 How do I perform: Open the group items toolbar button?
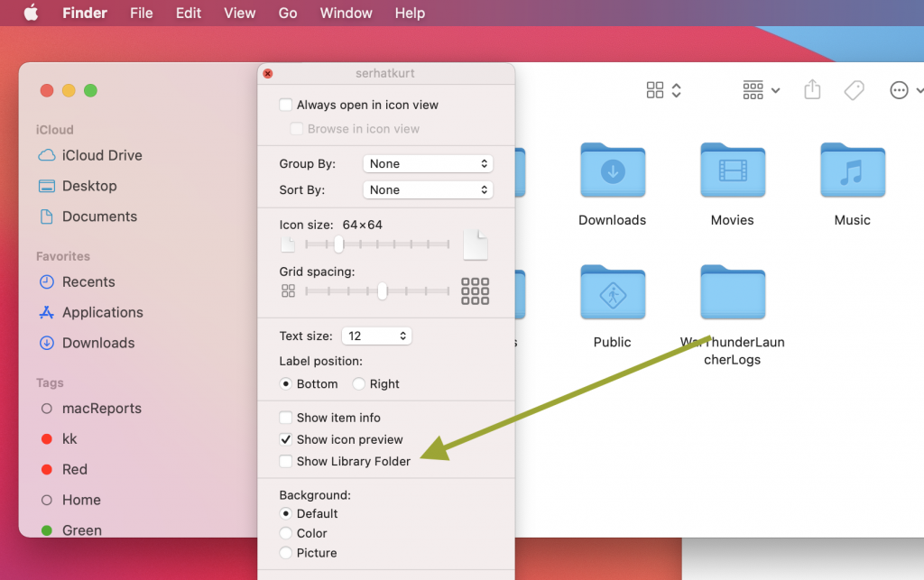point(753,90)
